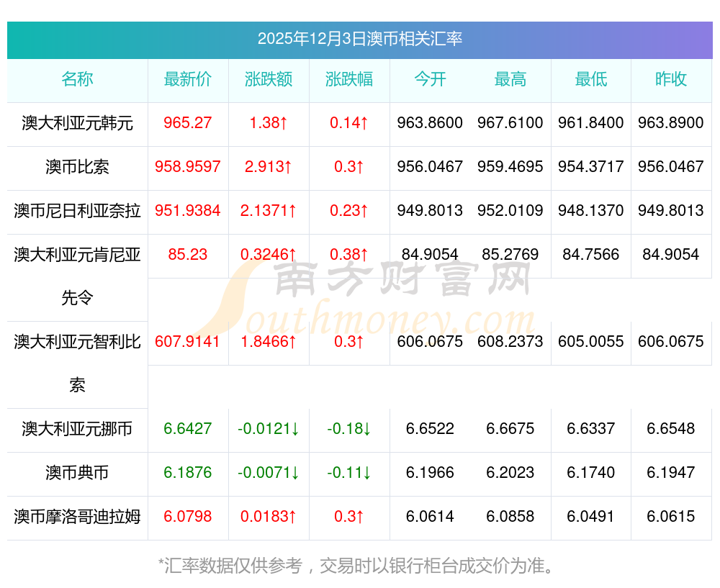Image resolution: width=720 pixels, height=588 pixels.
Task: Click latest price 965.27
Action: pyautogui.click(x=188, y=123)
